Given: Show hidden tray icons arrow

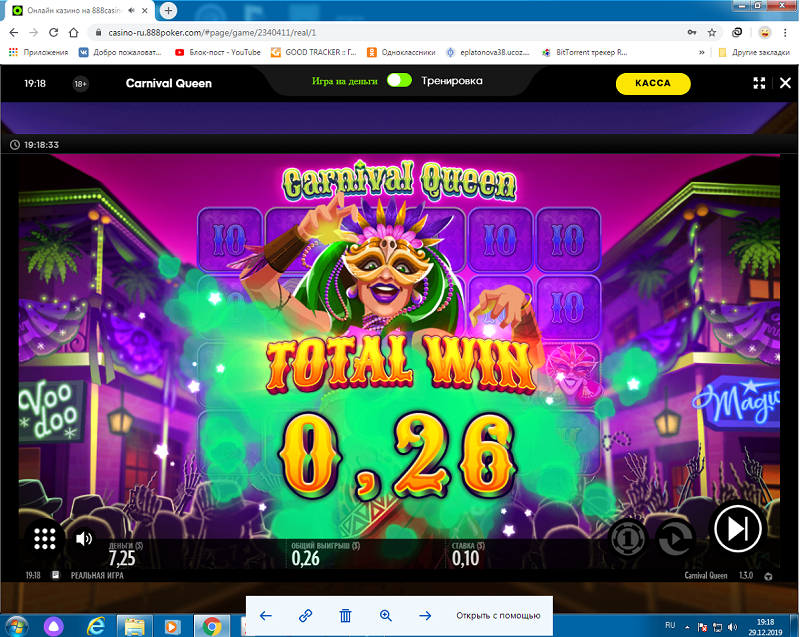Looking at the screenshot, I should [x=687, y=627].
